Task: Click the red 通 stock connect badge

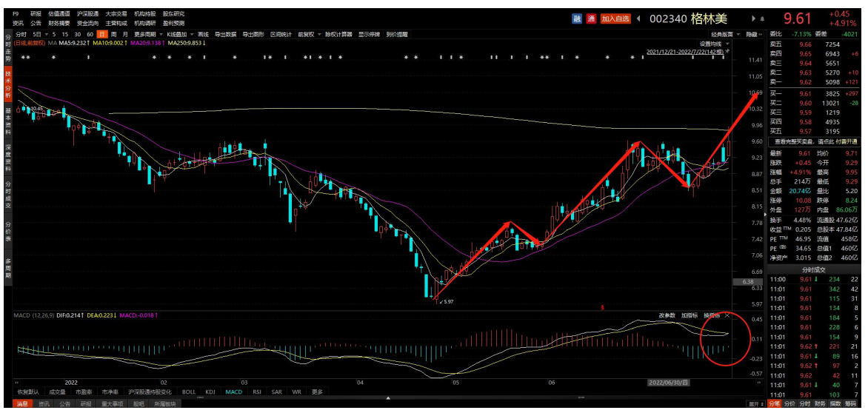Action: [591, 19]
